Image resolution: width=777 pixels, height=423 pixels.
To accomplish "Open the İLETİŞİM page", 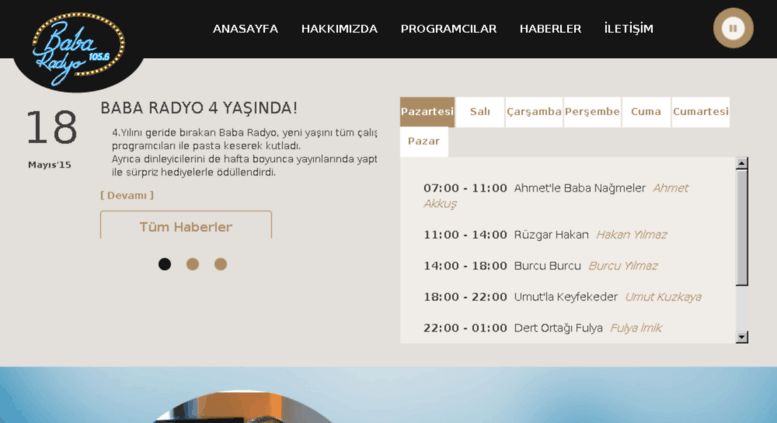I will coord(628,29).
